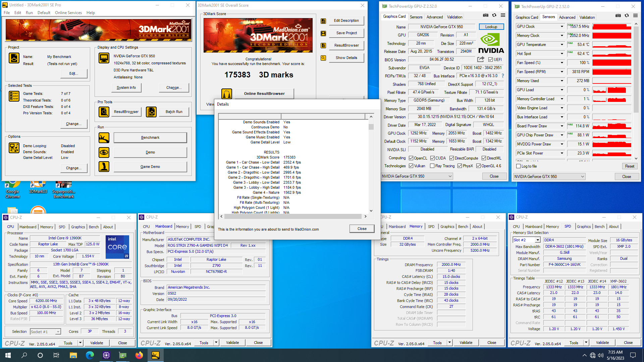This screenshot has width=644, height=362.
Task: Click the Display and CPU Settings monitor icon
Action: coord(104,58)
